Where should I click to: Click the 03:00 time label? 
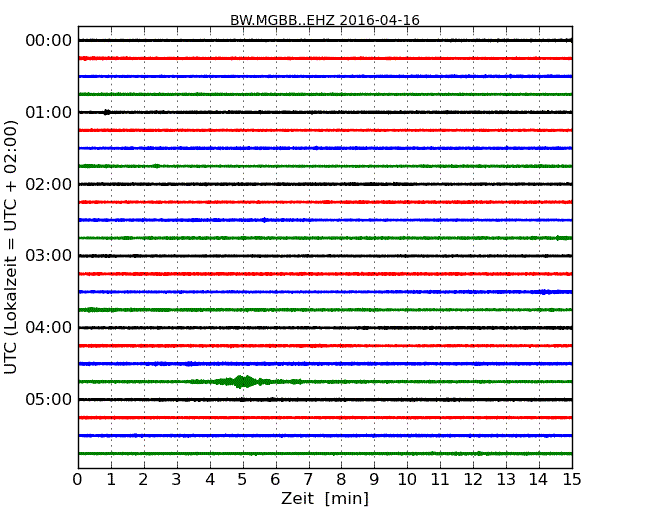(x=49, y=256)
